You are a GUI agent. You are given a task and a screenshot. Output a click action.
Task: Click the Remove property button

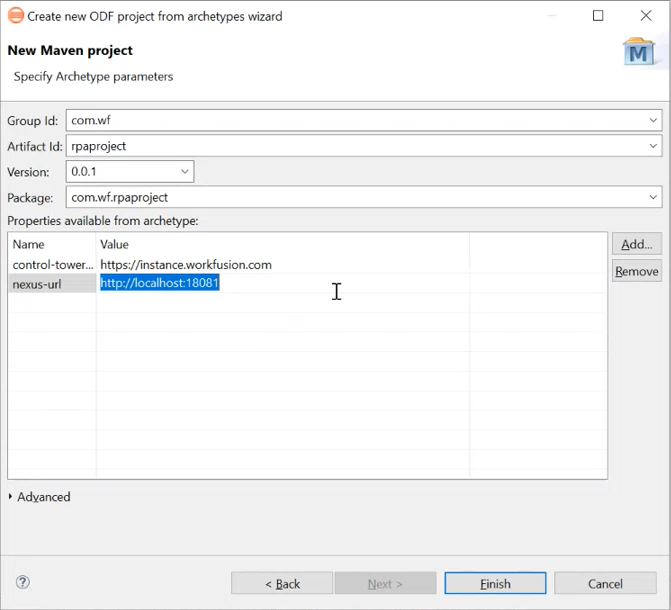(637, 271)
